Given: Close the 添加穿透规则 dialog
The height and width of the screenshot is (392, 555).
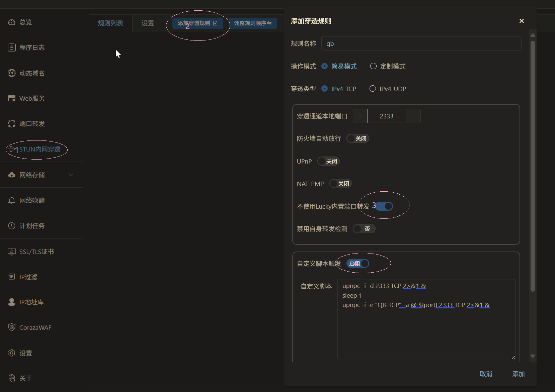Looking at the screenshot, I should [522, 21].
